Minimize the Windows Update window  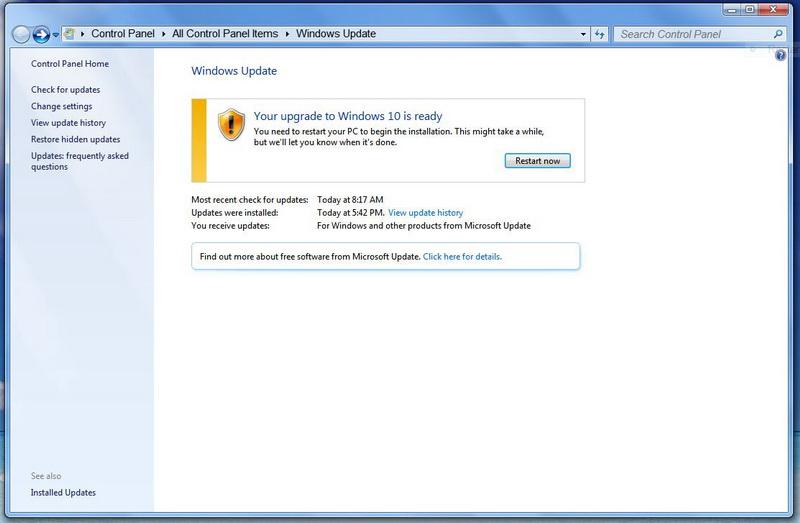coord(732,9)
